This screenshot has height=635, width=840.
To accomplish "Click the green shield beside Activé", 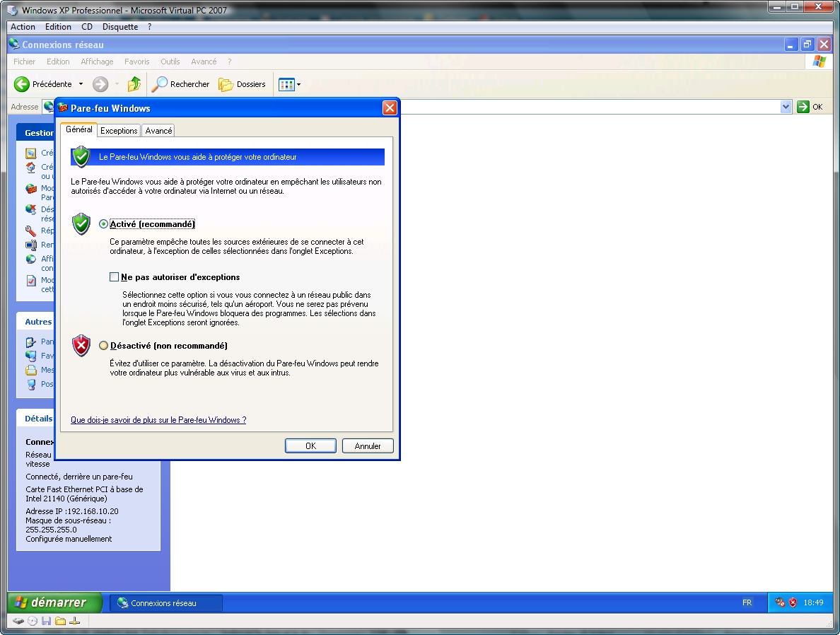I will coord(81,224).
